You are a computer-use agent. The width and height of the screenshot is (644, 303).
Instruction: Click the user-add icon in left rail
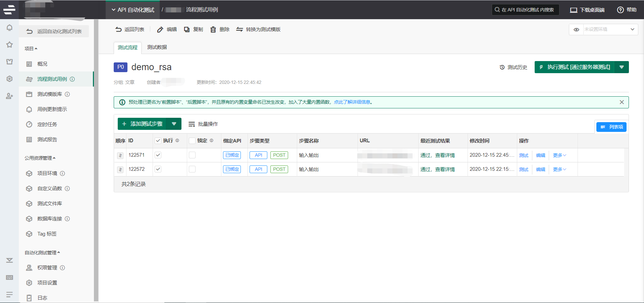(x=9, y=96)
